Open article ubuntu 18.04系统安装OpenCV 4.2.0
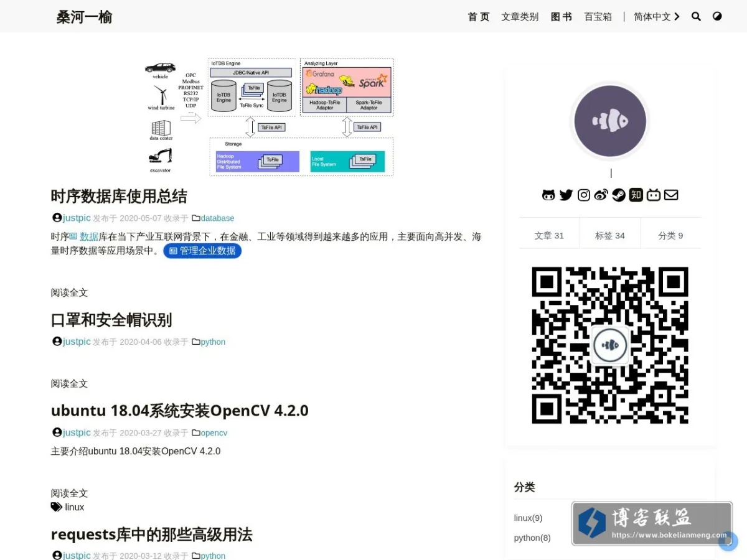Viewport: 747px width, 560px height. [x=180, y=411]
